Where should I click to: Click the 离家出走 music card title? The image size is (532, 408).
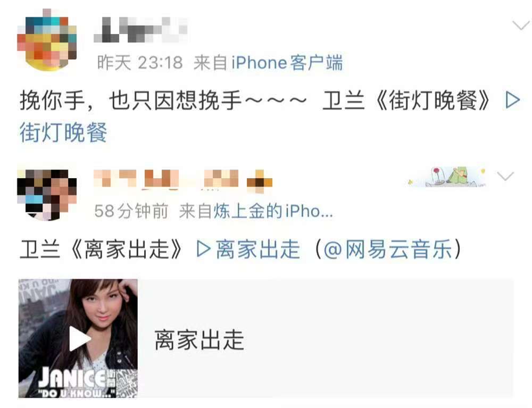tap(199, 339)
